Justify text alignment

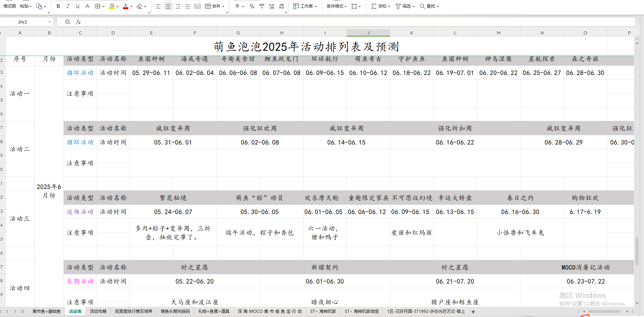pyautogui.click(x=187, y=6)
